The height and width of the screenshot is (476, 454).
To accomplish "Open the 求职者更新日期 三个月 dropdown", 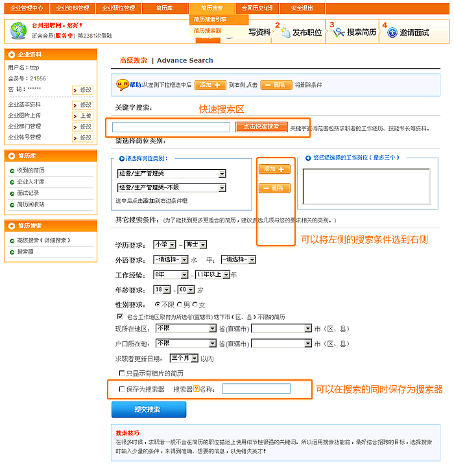I will pos(194,358).
